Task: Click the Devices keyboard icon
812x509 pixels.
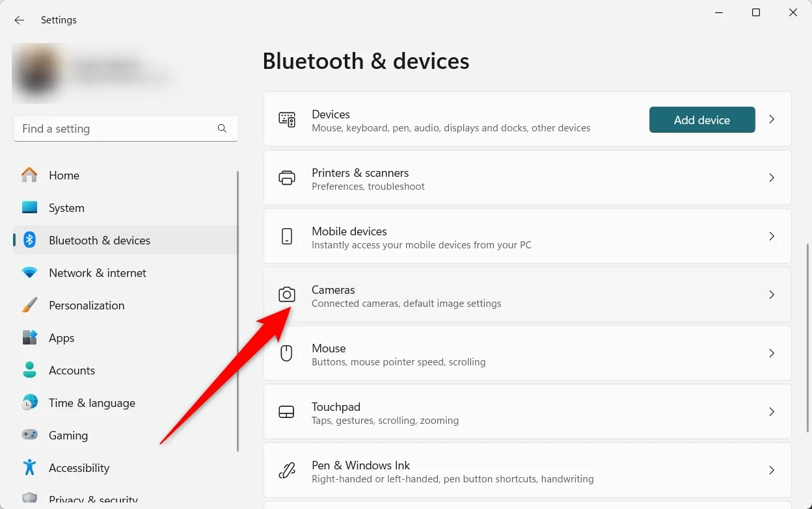Action: (x=287, y=120)
